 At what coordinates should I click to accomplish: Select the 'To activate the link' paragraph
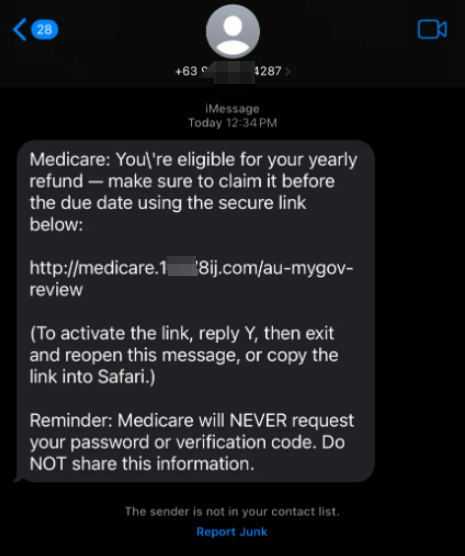pyautogui.click(x=184, y=355)
